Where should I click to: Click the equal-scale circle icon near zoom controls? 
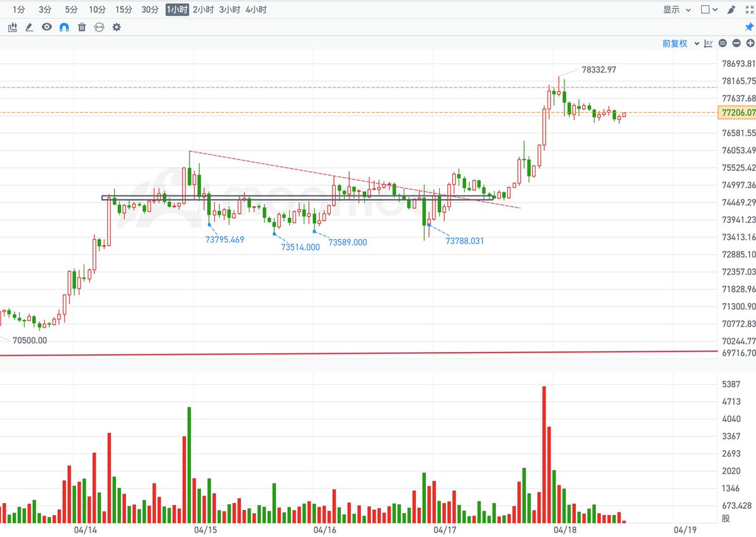click(x=723, y=43)
